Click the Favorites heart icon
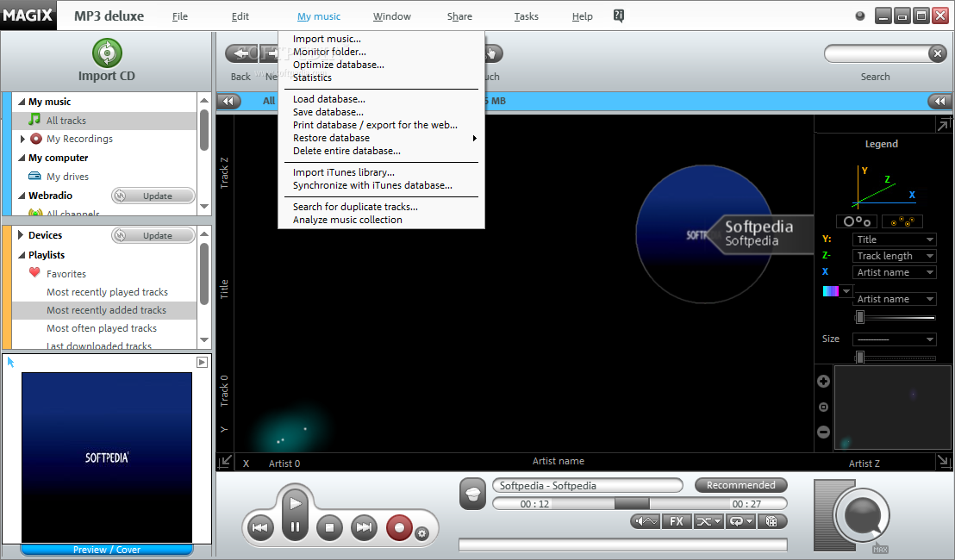This screenshot has width=955, height=560. click(x=34, y=273)
